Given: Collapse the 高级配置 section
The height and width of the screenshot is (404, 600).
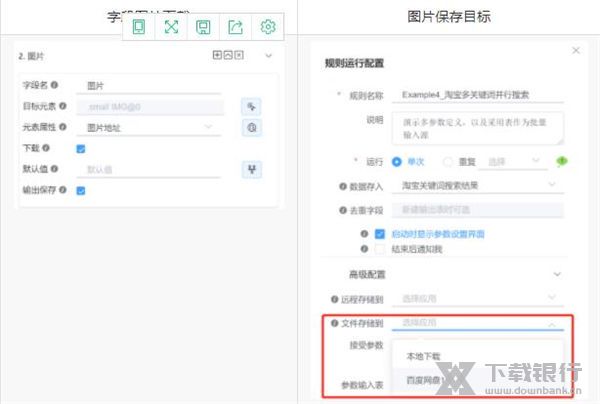Looking at the screenshot, I should [x=557, y=273].
